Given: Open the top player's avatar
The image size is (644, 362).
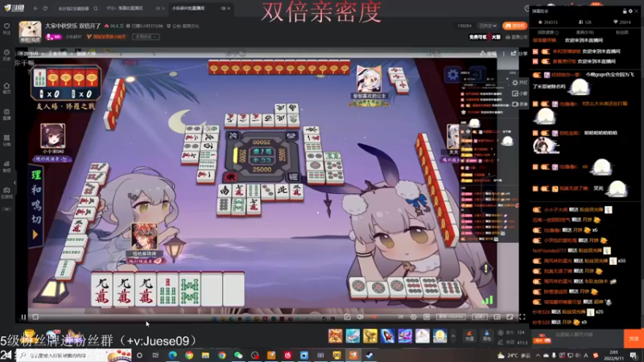Looking at the screenshot, I should [x=369, y=80].
